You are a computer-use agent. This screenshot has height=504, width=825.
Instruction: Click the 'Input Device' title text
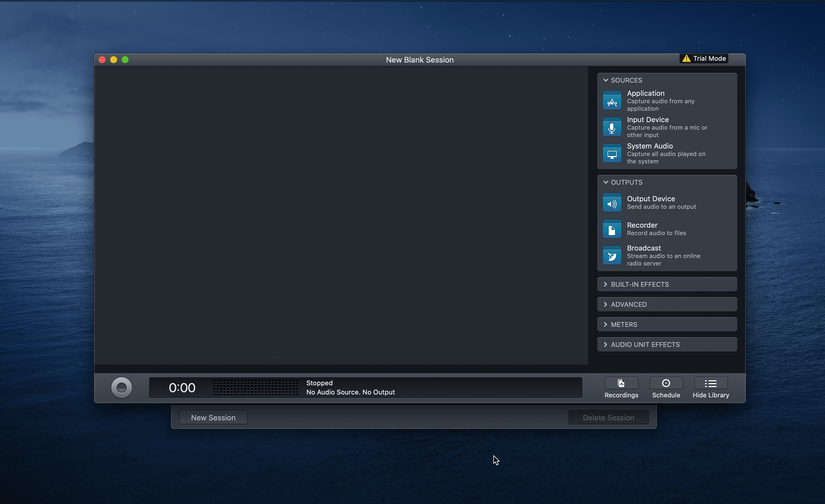[x=648, y=120]
